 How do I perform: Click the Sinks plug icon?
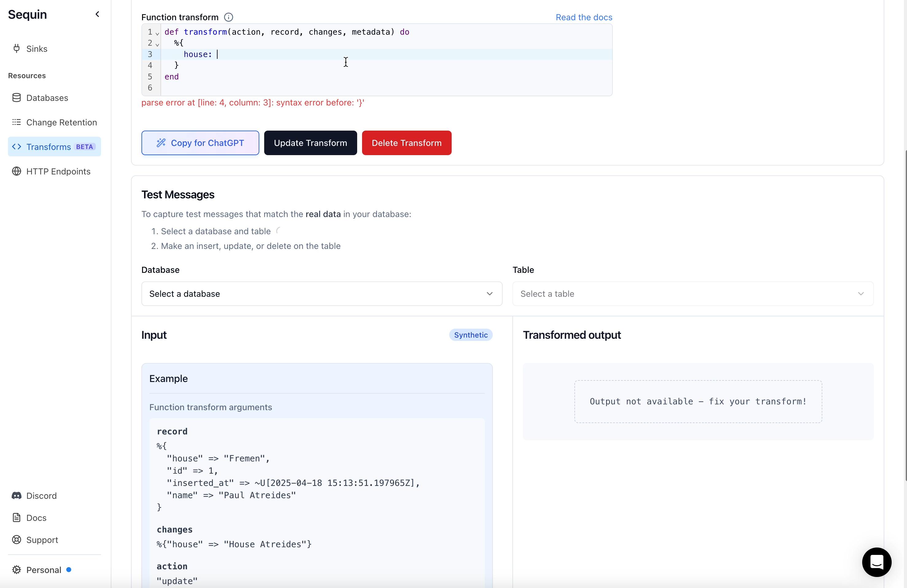[16, 48]
